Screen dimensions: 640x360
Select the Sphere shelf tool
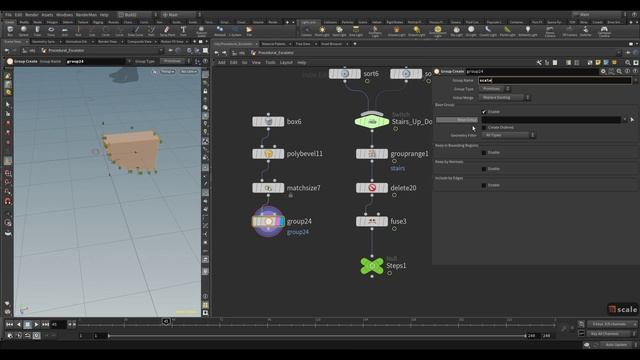24,31
